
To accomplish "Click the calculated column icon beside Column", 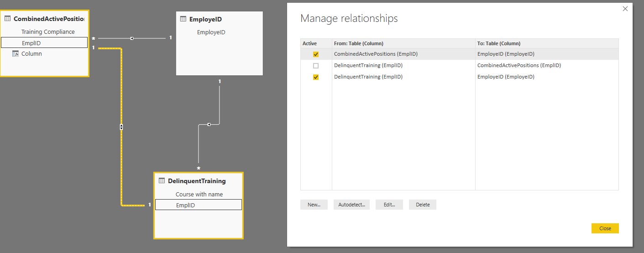I will coord(15,53).
